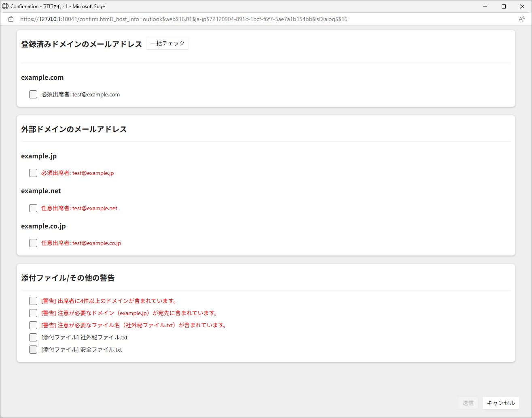Image resolution: width=532 pixels, height=418 pixels.
Task: Click the globe icon in title bar
Action: tap(5, 6)
